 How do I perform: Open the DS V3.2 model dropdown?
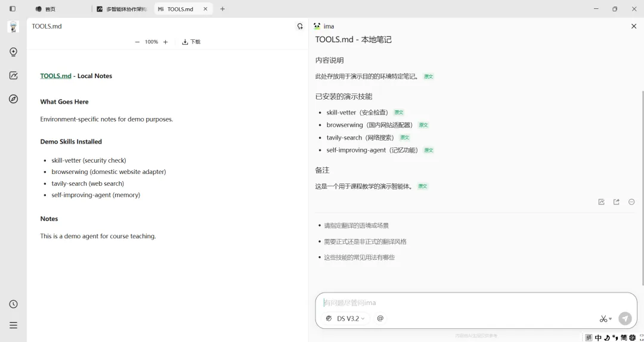point(345,319)
